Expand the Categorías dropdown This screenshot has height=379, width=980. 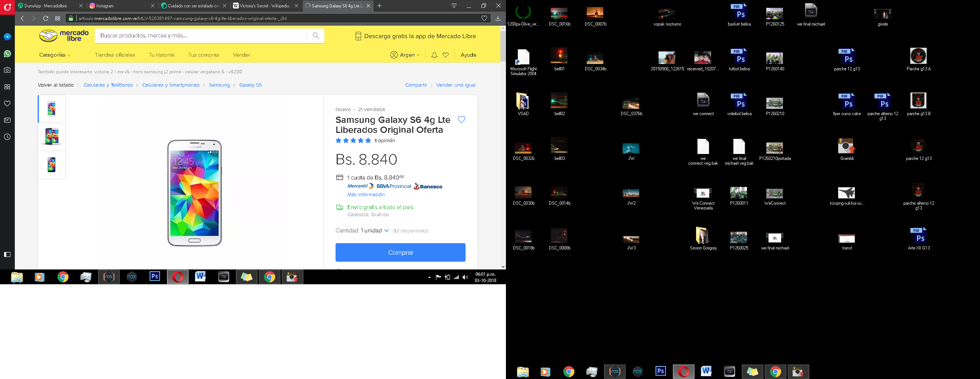pyautogui.click(x=54, y=55)
